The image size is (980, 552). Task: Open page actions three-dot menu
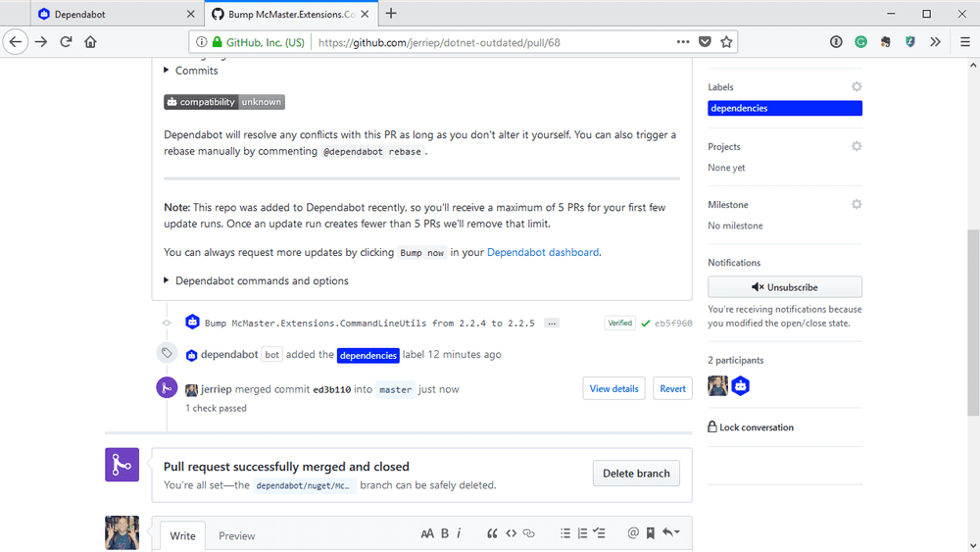[683, 42]
